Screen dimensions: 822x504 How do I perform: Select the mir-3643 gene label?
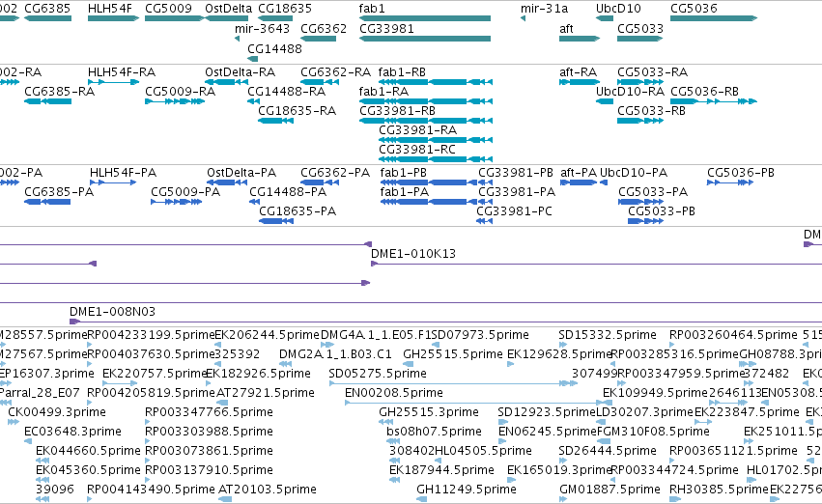(x=262, y=28)
